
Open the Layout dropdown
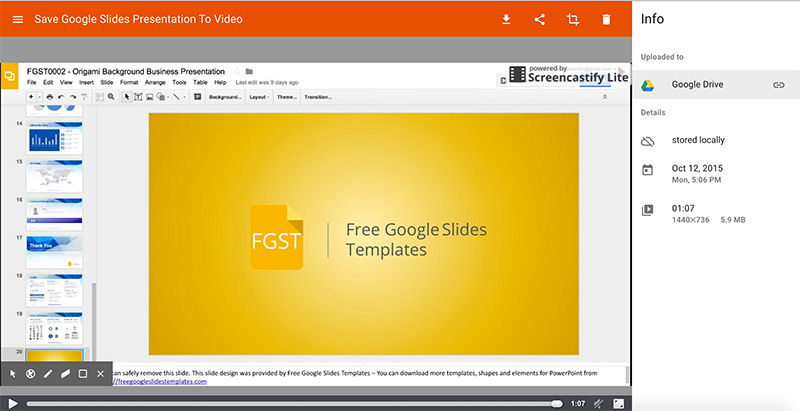tap(258, 97)
